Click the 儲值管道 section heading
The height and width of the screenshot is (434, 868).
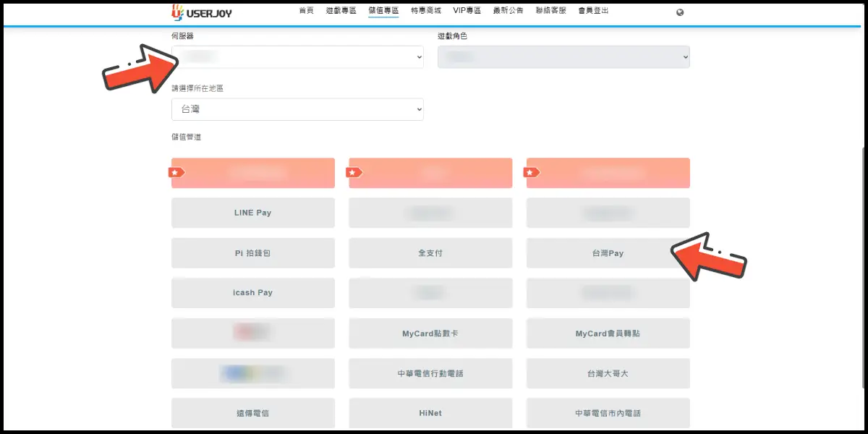click(x=186, y=137)
